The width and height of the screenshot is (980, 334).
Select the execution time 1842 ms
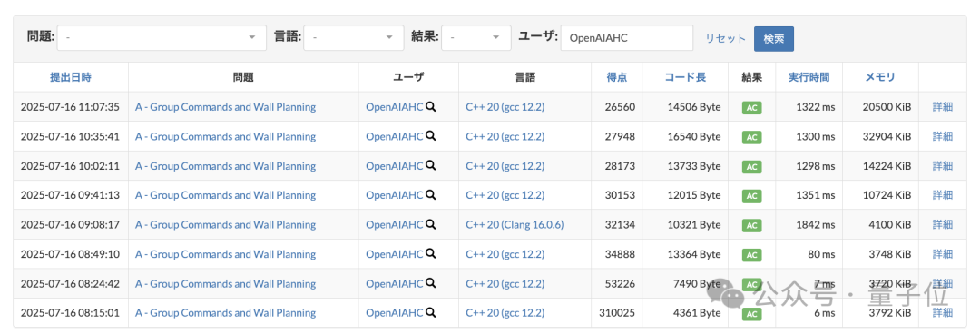(816, 224)
